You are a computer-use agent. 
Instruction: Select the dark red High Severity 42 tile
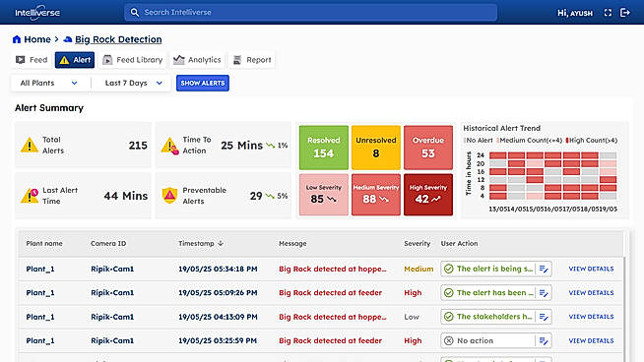coord(428,195)
